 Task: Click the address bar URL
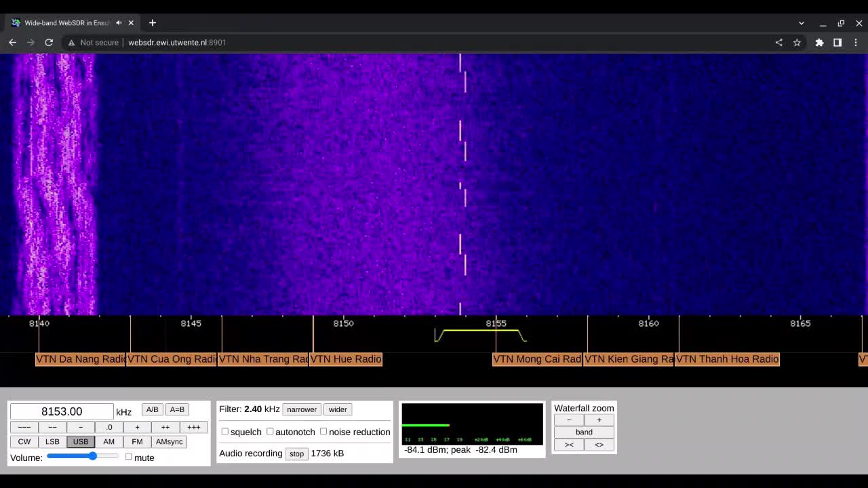point(177,42)
